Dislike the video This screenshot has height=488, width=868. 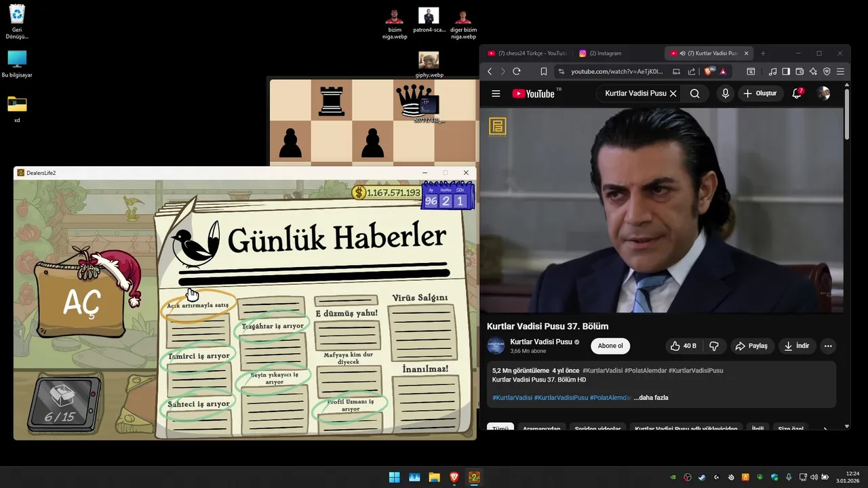tap(714, 346)
